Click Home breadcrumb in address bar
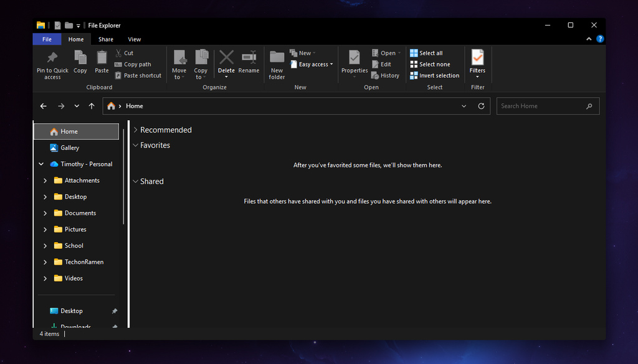Viewport: 638px width, 364px height. (x=135, y=106)
